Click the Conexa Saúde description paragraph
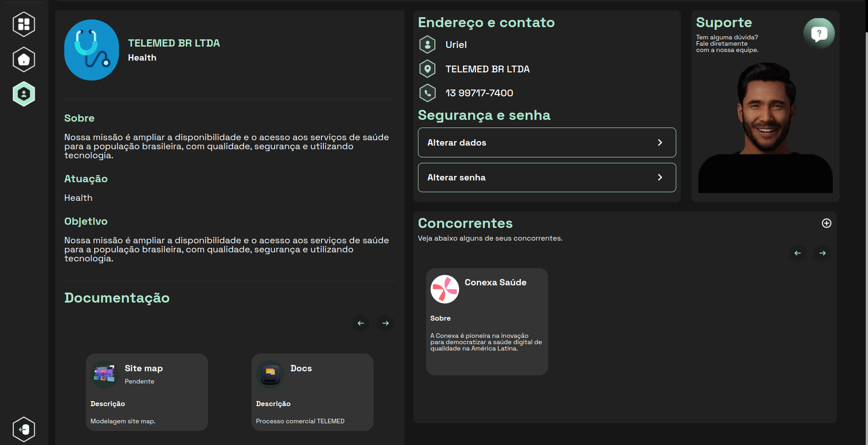Image resolution: width=868 pixels, height=445 pixels. click(486, 342)
